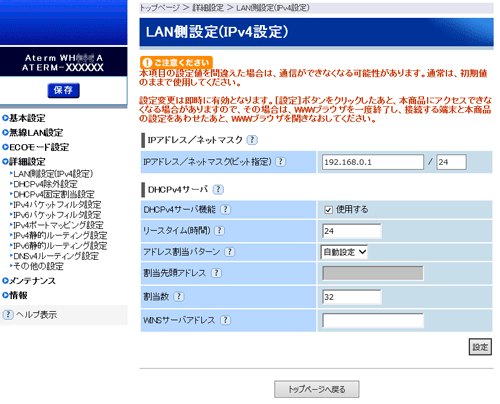Open LAN側設定(IPv4設定) in sidebar
Screen dimensions: 500x404
(53, 174)
